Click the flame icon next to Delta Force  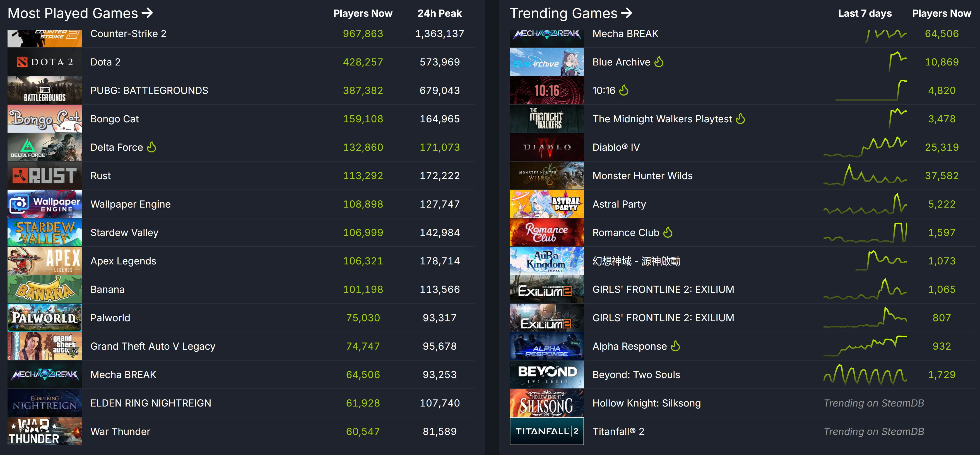(x=151, y=147)
